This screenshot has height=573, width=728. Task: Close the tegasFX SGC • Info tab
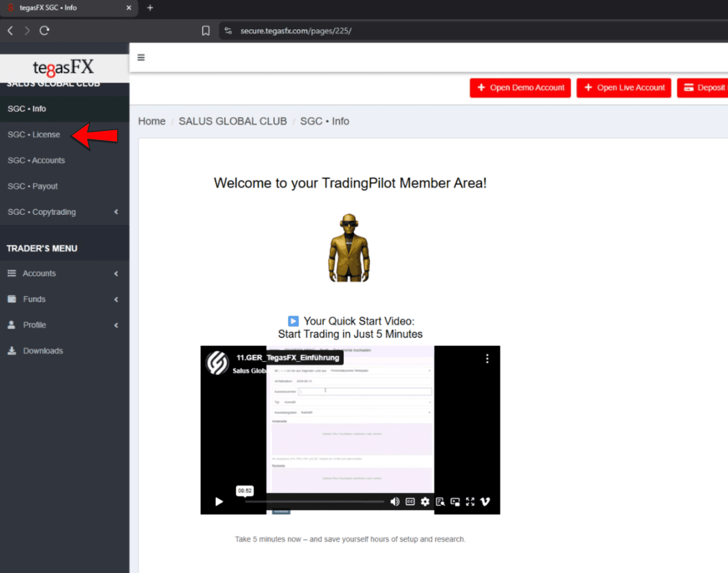coord(129,8)
